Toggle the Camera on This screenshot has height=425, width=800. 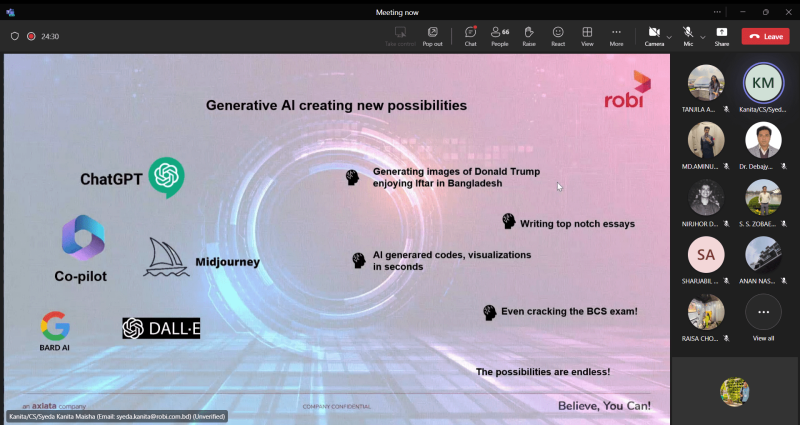(654, 36)
